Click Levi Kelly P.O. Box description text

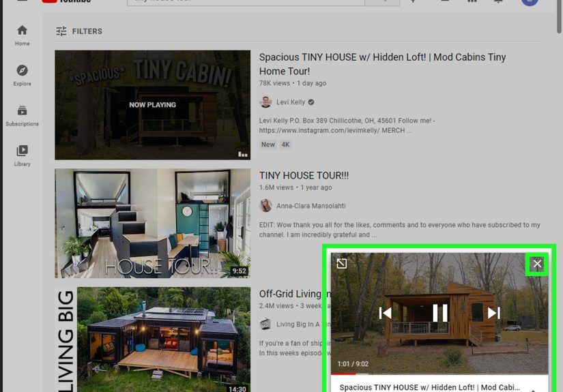(x=347, y=125)
